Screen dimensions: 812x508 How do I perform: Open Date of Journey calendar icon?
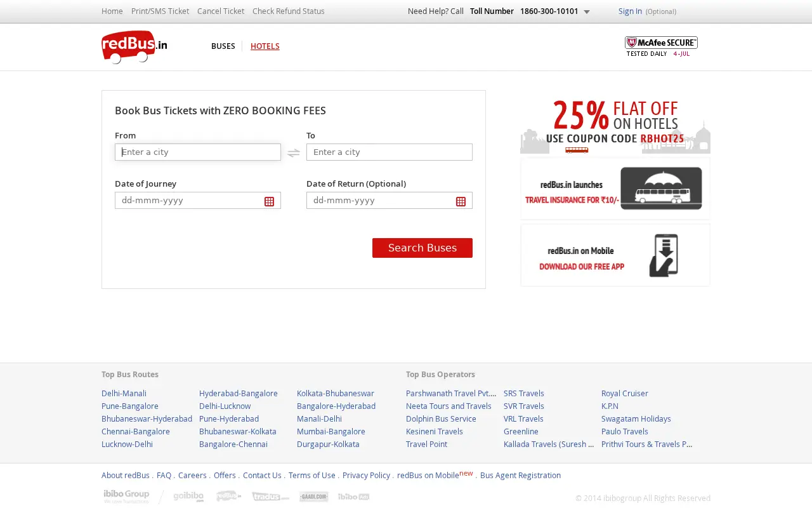point(269,201)
